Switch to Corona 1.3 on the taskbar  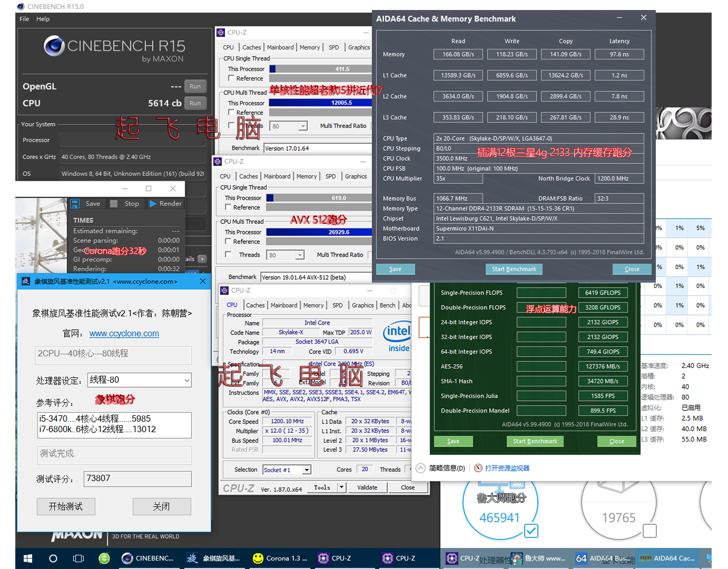(279, 558)
